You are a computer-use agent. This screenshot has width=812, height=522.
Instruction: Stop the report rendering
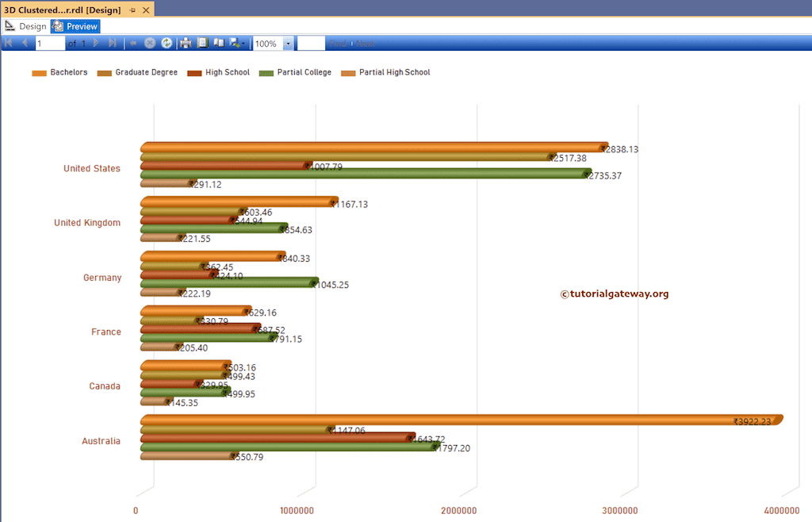(150, 43)
